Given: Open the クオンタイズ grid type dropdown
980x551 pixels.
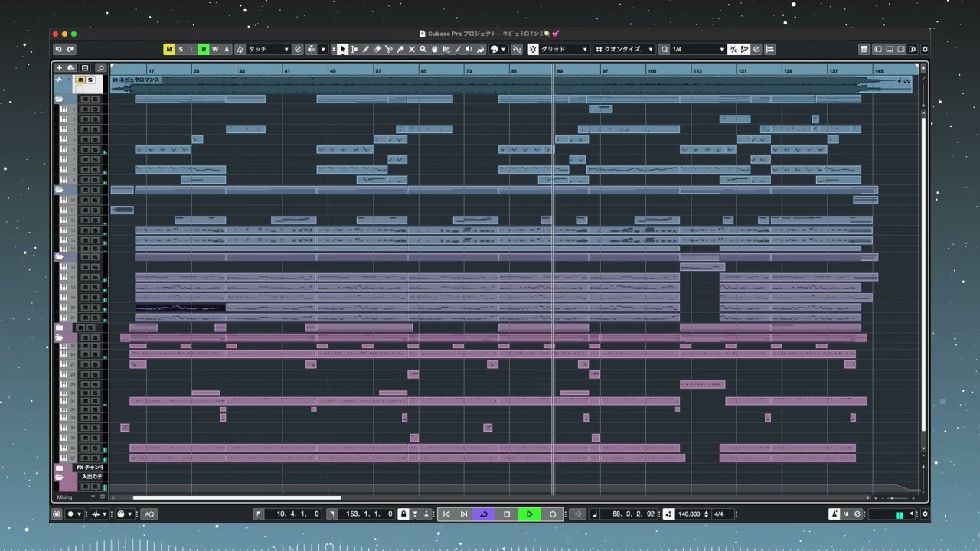Looking at the screenshot, I should pos(625,49).
